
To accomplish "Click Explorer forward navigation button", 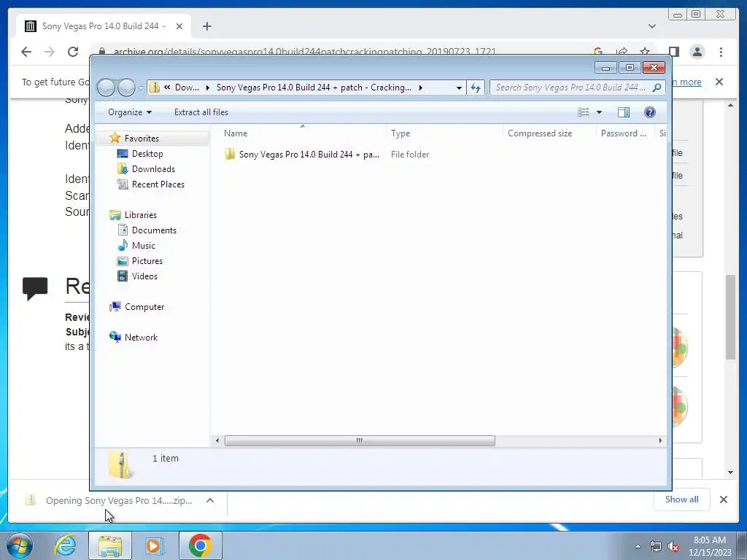I will 126,87.
